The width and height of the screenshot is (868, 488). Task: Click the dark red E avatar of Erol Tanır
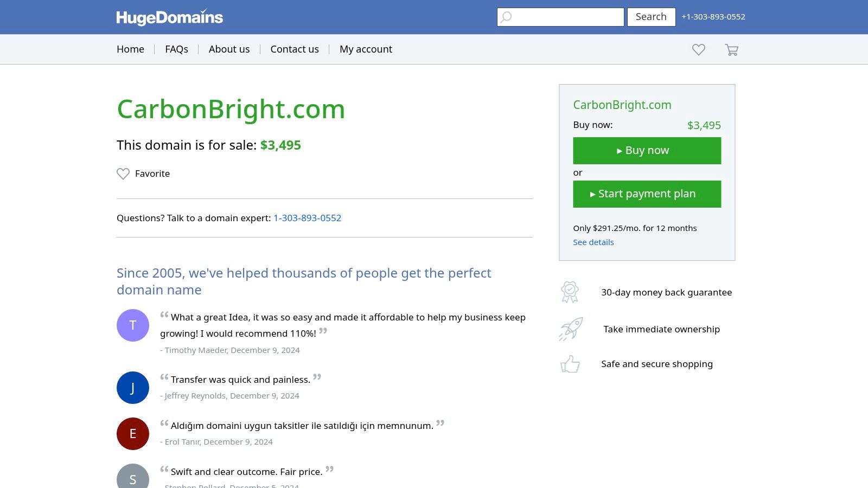(133, 434)
